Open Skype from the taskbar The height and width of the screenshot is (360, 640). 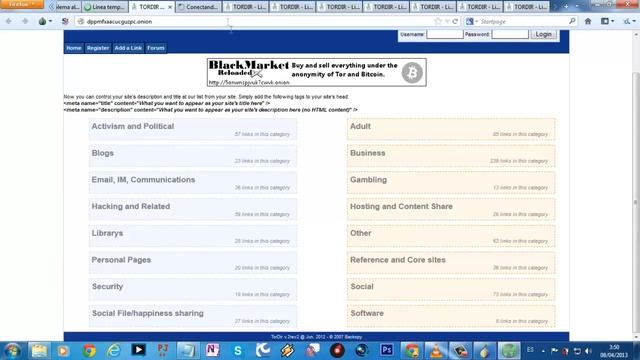pos(238,351)
